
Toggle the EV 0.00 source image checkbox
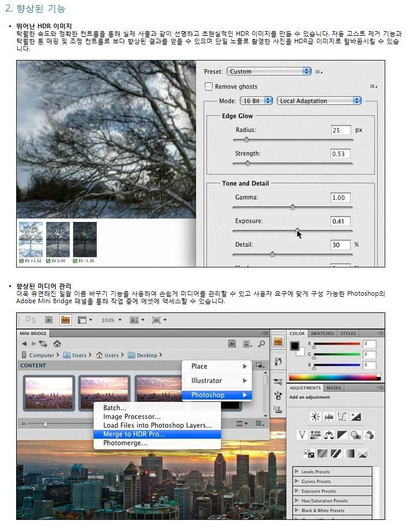[x=48, y=261]
